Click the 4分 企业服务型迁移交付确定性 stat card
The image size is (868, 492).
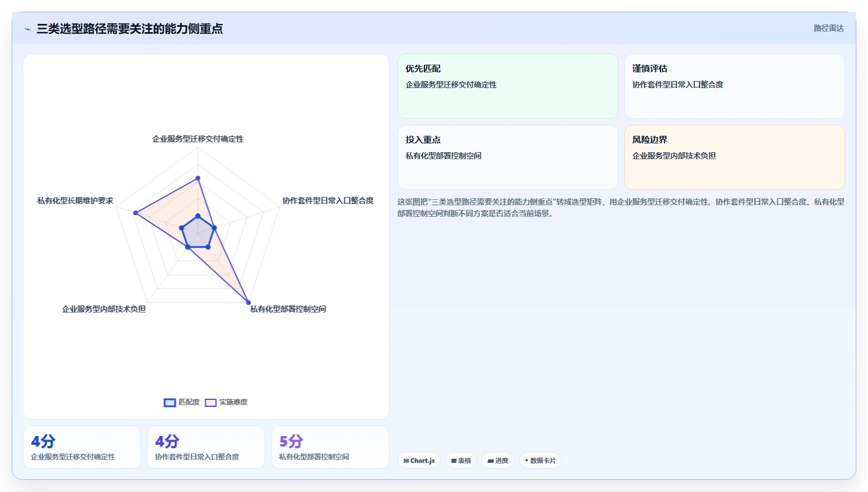(82, 447)
